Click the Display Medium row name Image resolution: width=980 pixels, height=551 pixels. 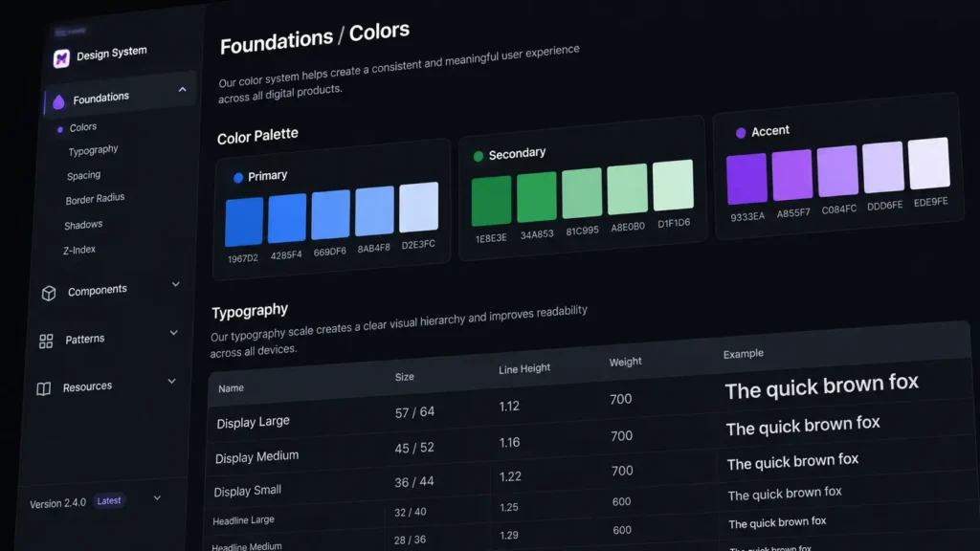point(256,456)
